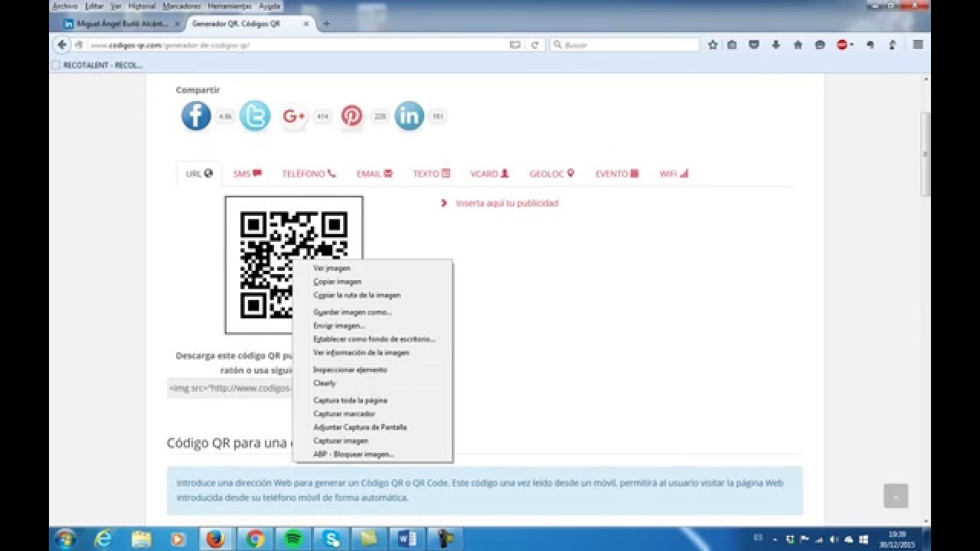
Task: Open the Marcadores menu
Action: coord(181,5)
